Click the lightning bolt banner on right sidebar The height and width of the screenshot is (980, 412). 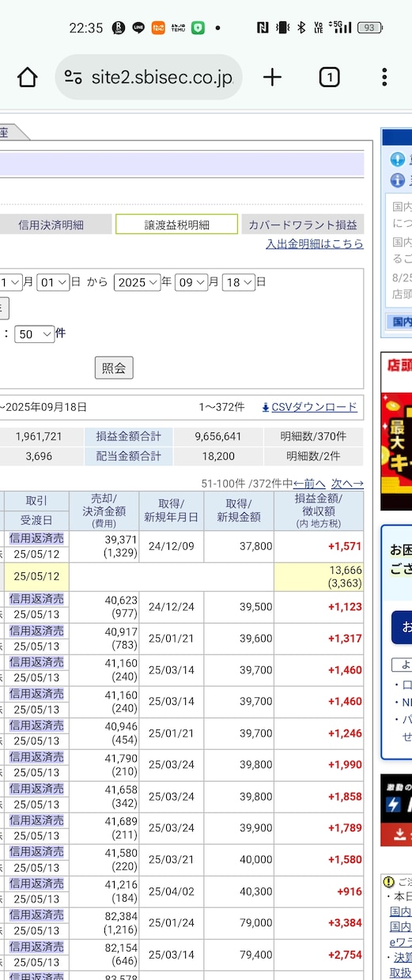tap(396, 809)
